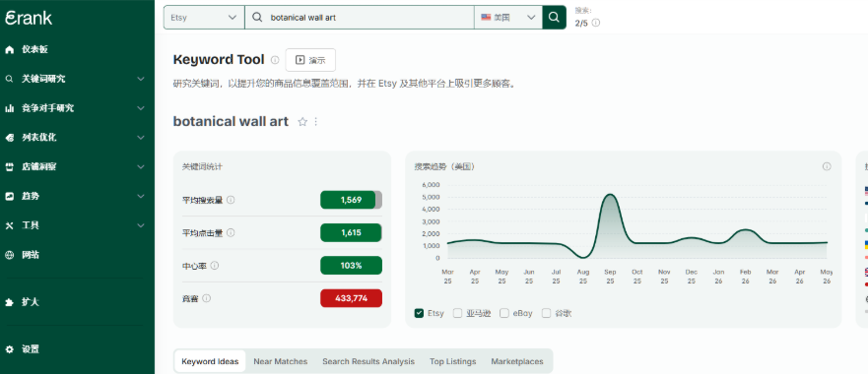The image size is (868, 374).
Task: Click the 搜索趋势（美国）chart title
Action: pyautogui.click(x=444, y=166)
